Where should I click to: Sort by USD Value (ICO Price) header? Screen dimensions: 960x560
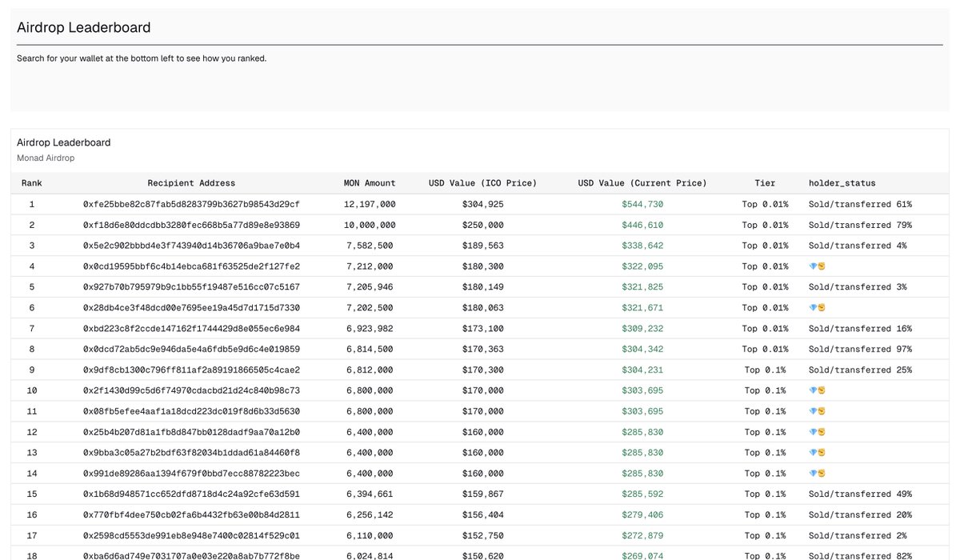tap(483, 183)
